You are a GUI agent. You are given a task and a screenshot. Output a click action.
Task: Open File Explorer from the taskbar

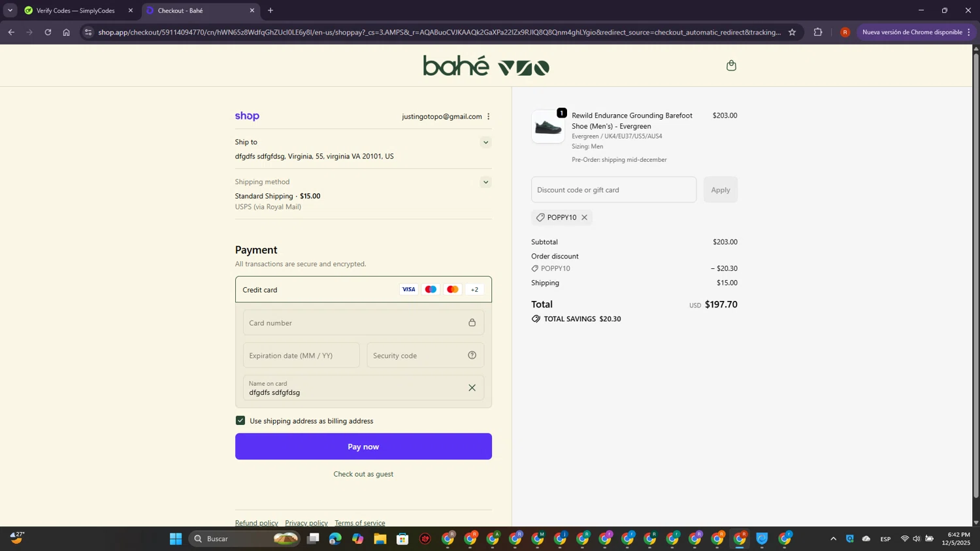click(x=380, y=539)
